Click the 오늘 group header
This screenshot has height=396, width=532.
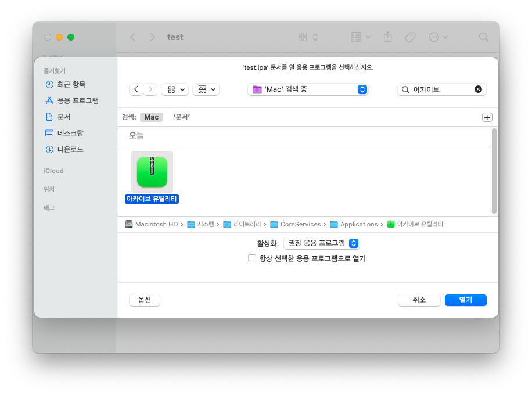coord(136,136)
